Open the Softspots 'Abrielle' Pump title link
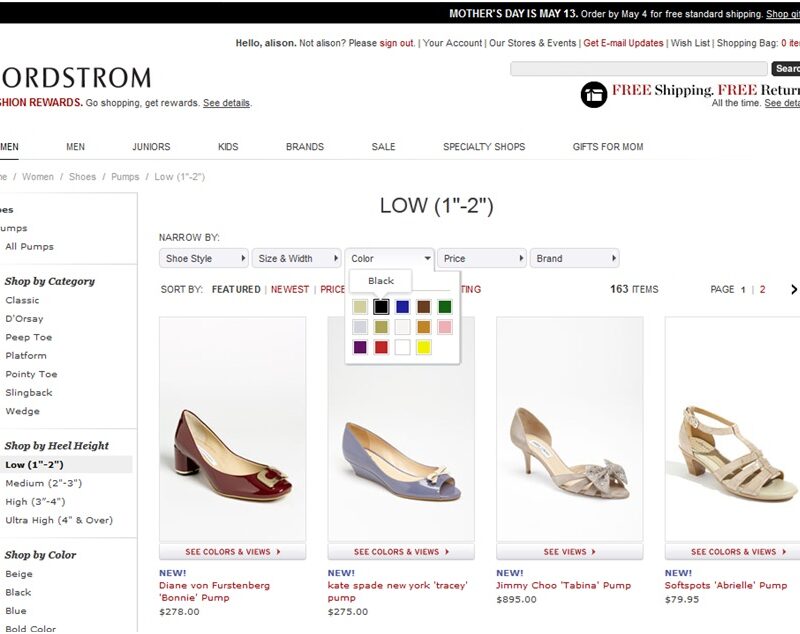The width and height of the screenshot is (800, 634). pyautogui.click(x=726, y=586)
